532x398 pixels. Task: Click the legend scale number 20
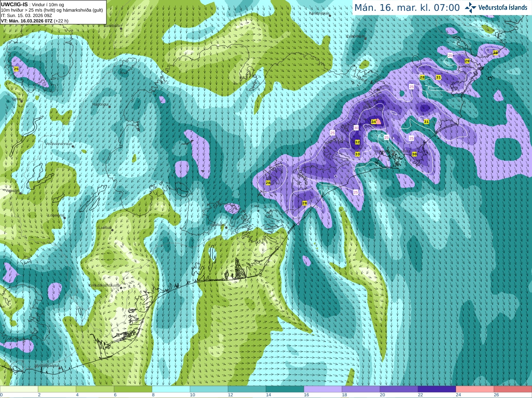point(382,395)
